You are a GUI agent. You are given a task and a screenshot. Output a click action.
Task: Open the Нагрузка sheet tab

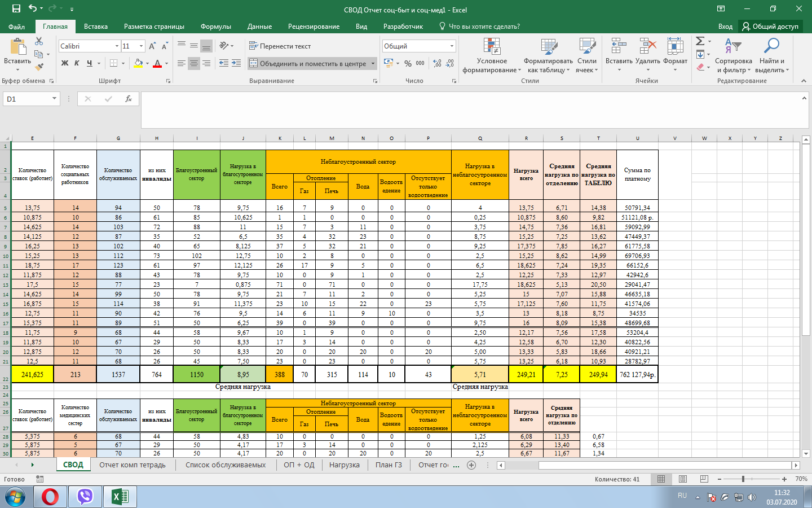point(345,465)
